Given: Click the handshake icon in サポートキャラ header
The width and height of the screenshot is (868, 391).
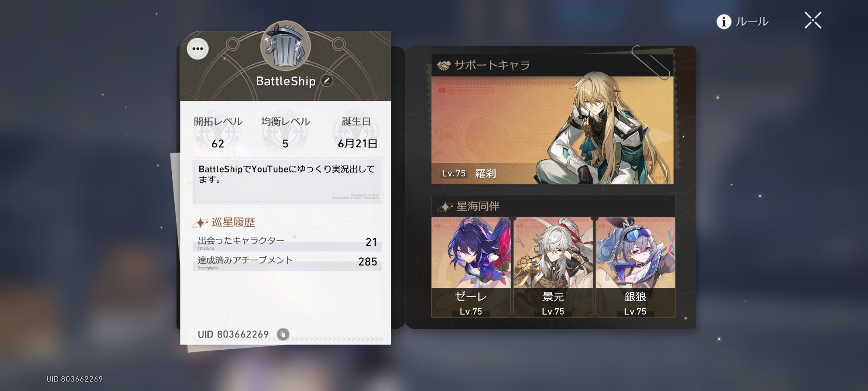Looking at the screenshot, I should click(x=444, y=66).
